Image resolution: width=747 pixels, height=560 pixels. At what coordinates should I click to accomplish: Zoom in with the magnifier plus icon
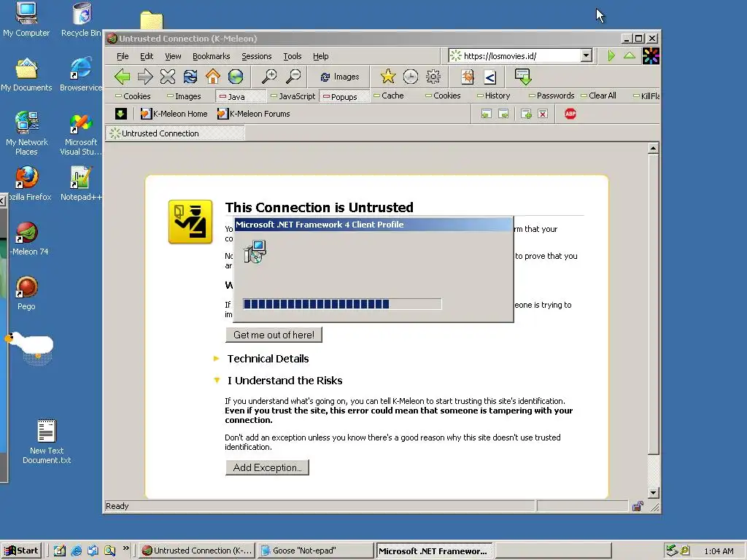tap(269, 76)
